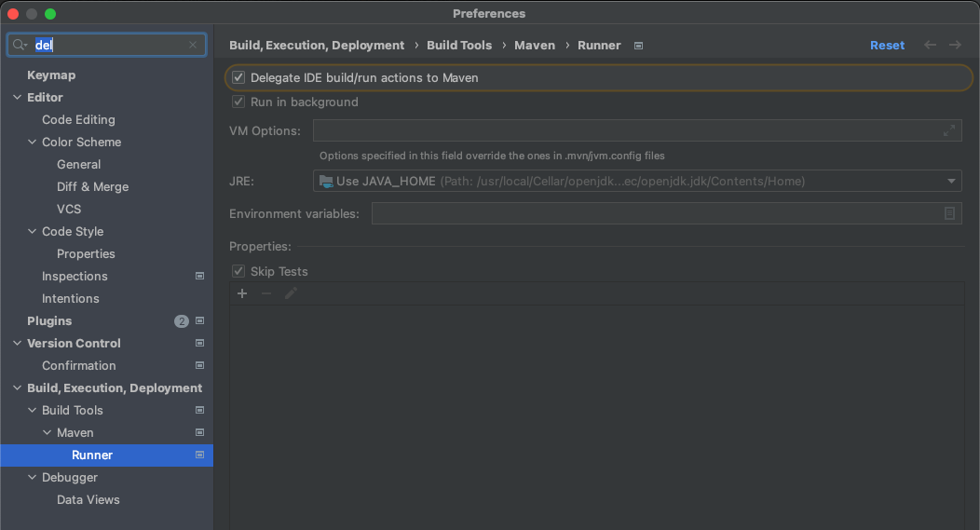Open the Plugins settings page
Image resolution: width=980 pixels, height=530 pixels.
[49, 320]
